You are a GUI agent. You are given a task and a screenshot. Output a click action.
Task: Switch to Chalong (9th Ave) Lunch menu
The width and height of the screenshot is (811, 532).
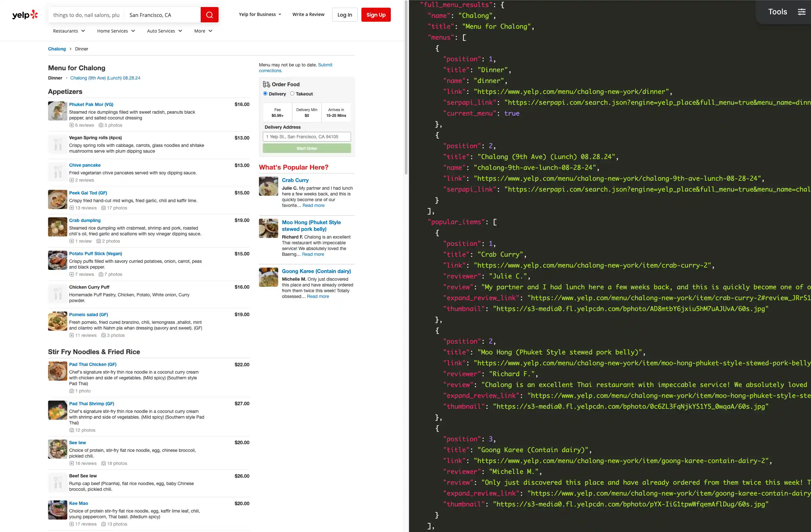point(105,78)
